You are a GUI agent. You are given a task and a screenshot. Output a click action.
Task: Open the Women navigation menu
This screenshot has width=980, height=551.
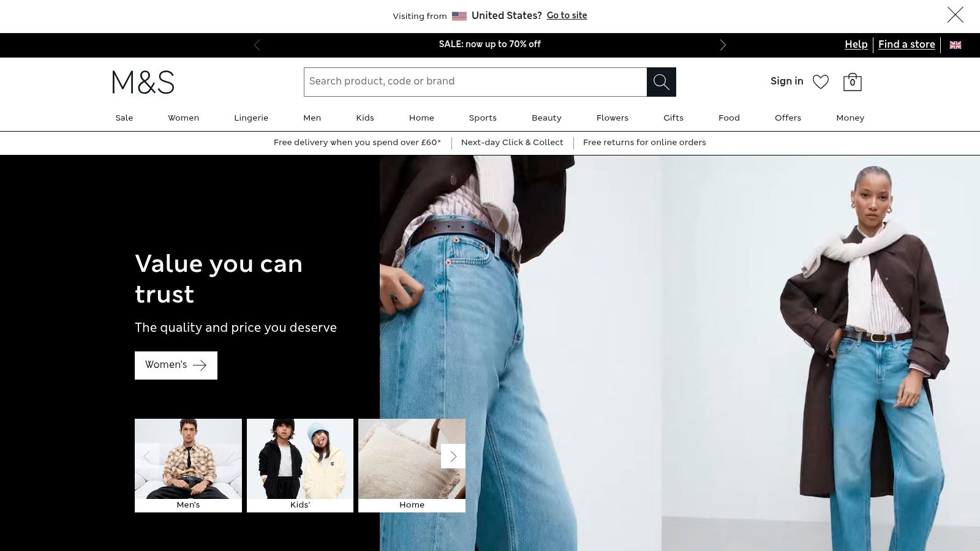coord(183,118)
